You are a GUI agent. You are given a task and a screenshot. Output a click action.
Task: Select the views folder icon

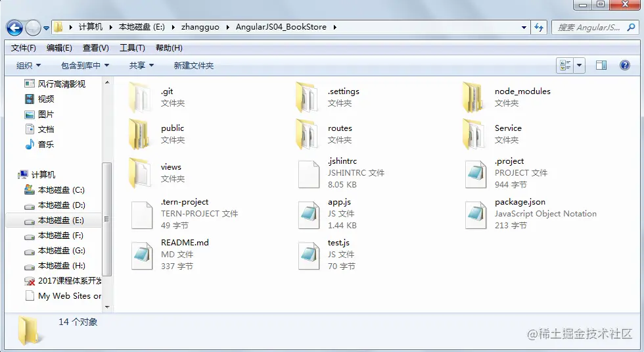(139, 172)
